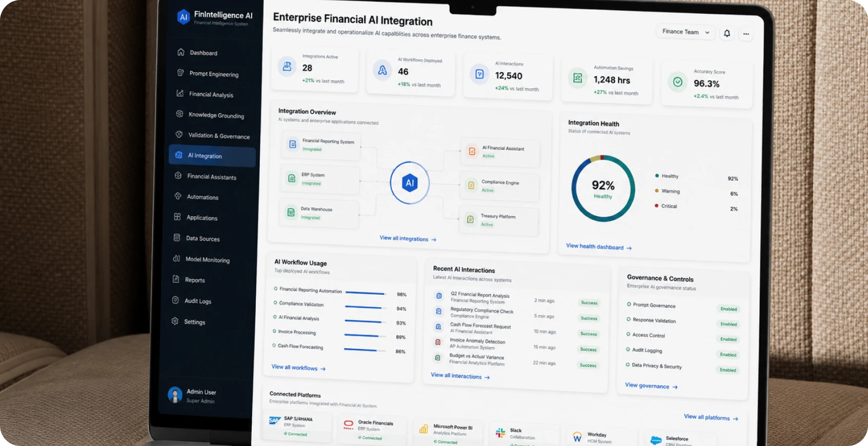The width and height of the screenshot is (868, 446).
Task: Click the Cash Flow Forecast Request icon
Action: click(x=438, y=327)
